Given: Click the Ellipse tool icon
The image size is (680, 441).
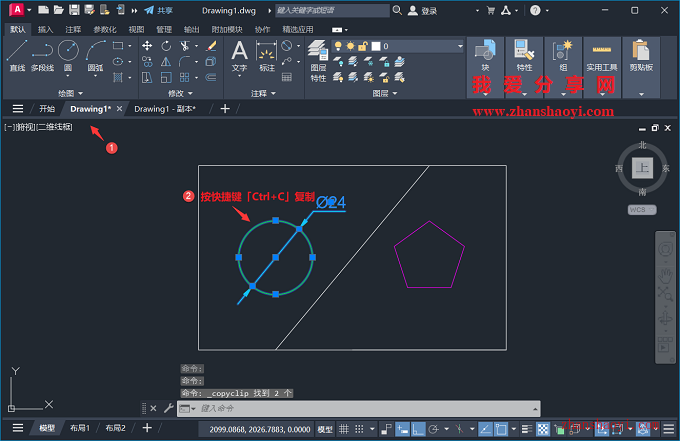Looking at the screenshot, I should click(x=118, y=62).
